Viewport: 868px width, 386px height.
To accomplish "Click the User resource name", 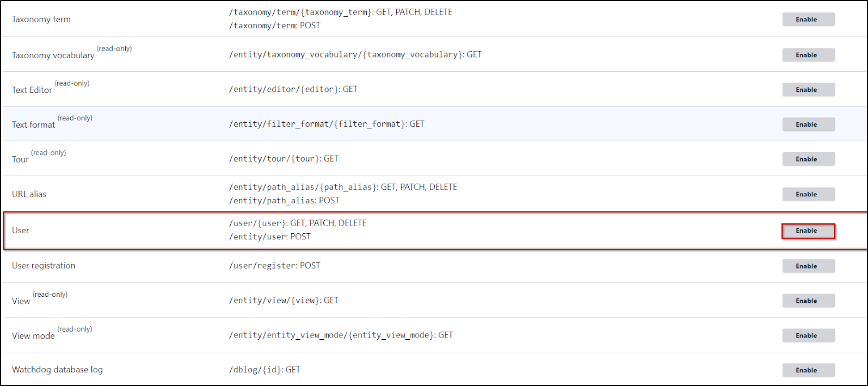I will pyautogui.click(x=21, y=231).
